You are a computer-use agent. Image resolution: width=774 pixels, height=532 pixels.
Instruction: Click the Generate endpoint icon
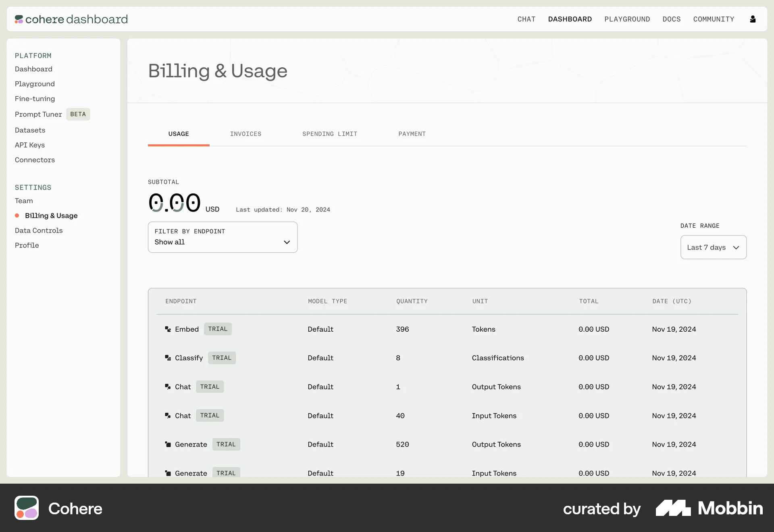pyautogui.click(x=168, y=444)
